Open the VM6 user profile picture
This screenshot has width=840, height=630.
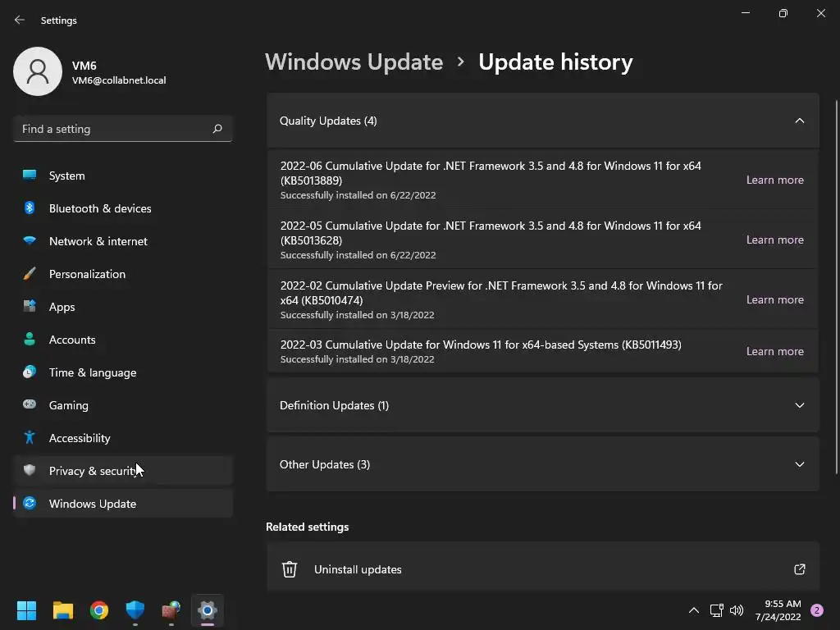coord(38,71)
